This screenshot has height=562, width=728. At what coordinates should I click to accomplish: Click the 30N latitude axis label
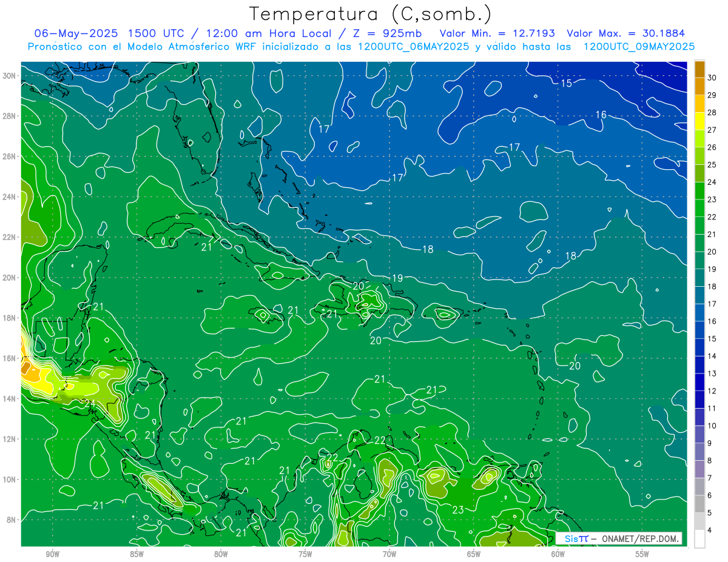(x=9, y=76)
